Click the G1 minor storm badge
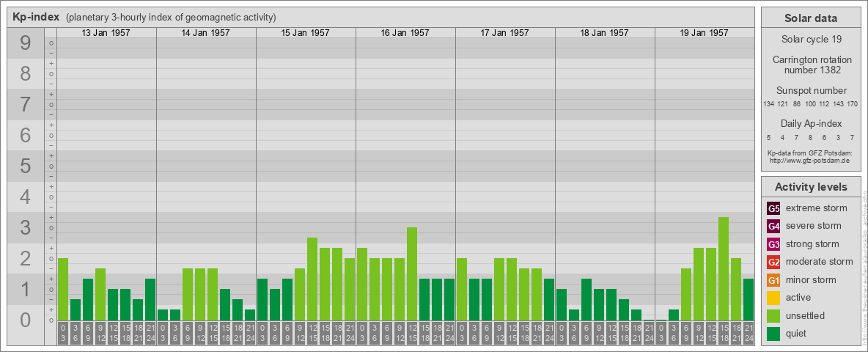The height and width of the screenshot is (352, 868). (x=773, y=280)
